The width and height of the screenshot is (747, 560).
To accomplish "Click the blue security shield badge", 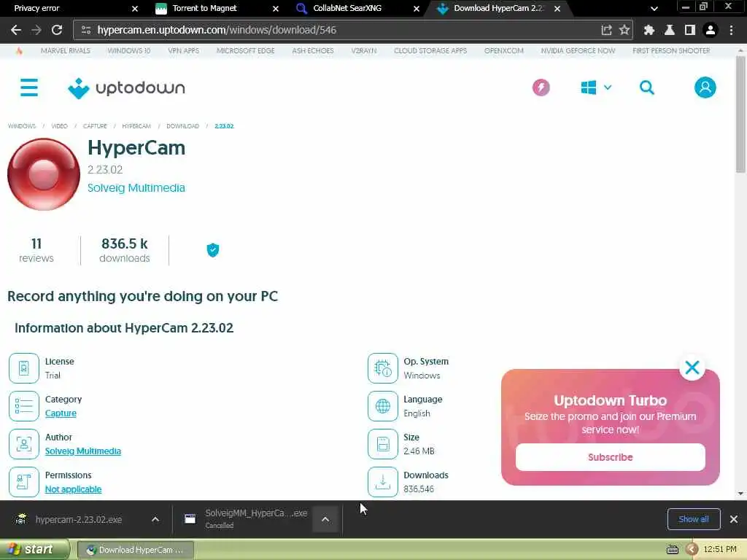I will click(x=213, y=250).
